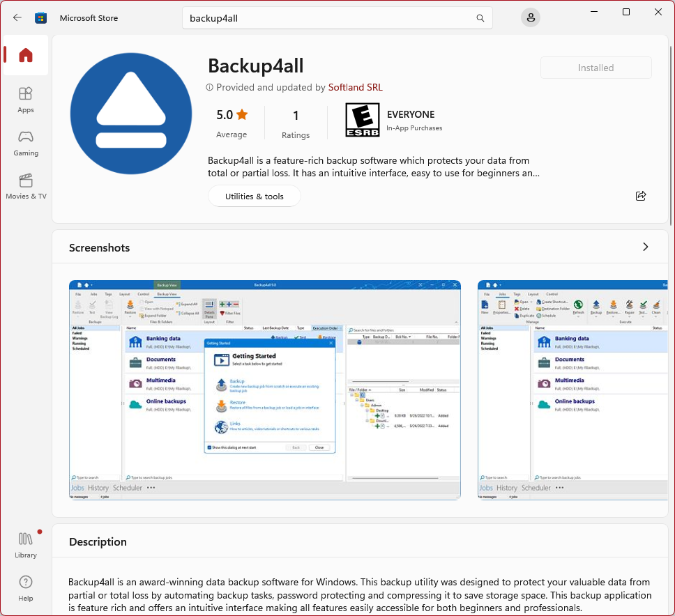The height and width of the screenshot is (616, 675).
Task: Click the Backup4all title heading
Action: pos(256,66)
